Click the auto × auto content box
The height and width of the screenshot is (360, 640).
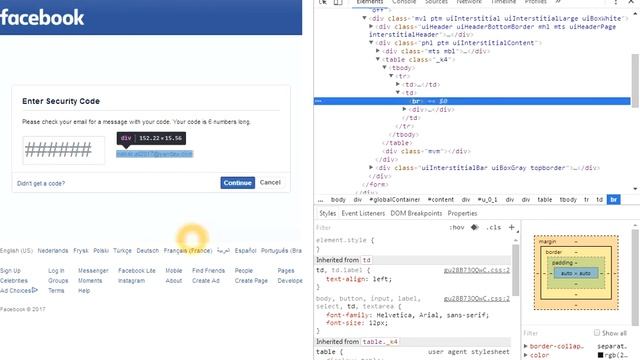[576, 273]
